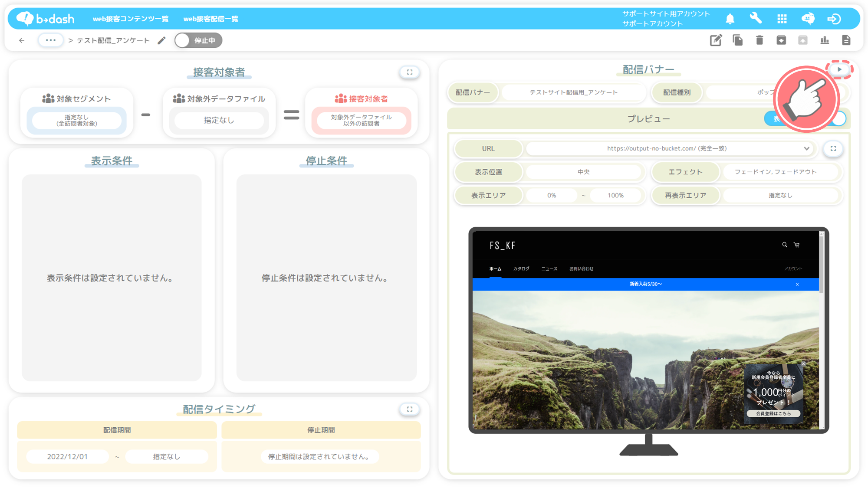The height and width of the screenshot is (488, 868).
Task: Close the 新着入荷 blue announcement bar
Action: pos(797,284)
